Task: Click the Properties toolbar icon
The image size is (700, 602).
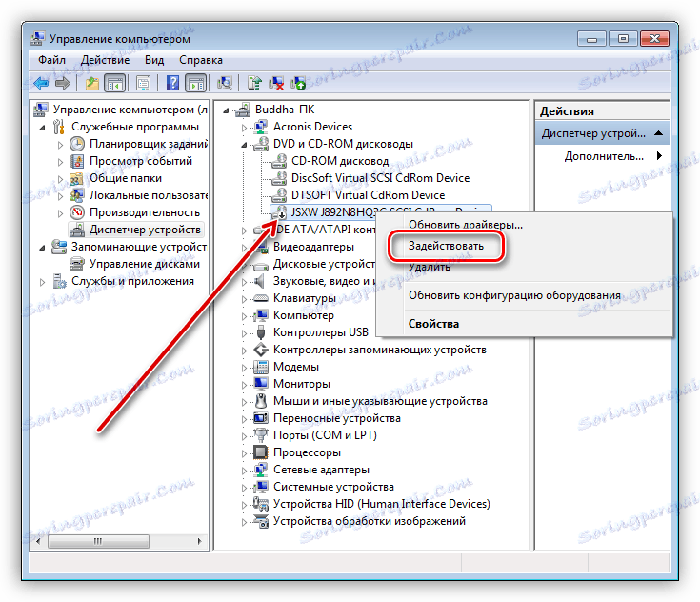Action: pyautogui.click(x=143, y=83)
